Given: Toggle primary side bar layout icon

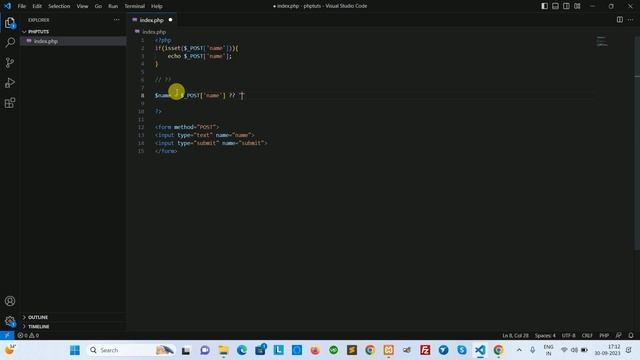Looking at the screenshot, I should [544, 6].
